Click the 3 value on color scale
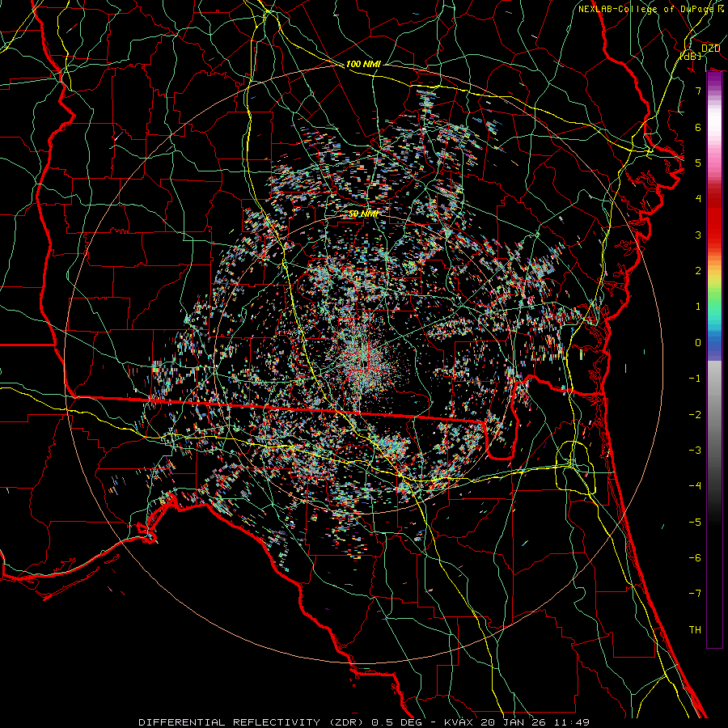728x728 pixels. pyautogui.click(x=698, y=235)
